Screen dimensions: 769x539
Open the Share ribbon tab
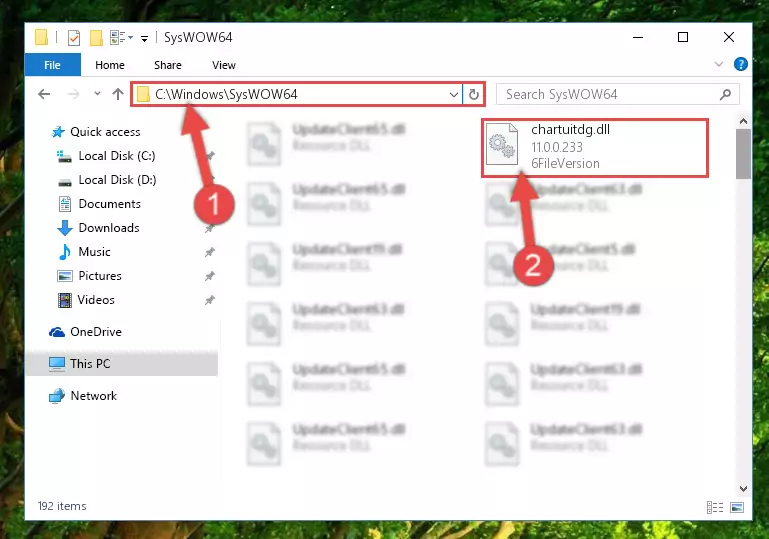[168, 65]
